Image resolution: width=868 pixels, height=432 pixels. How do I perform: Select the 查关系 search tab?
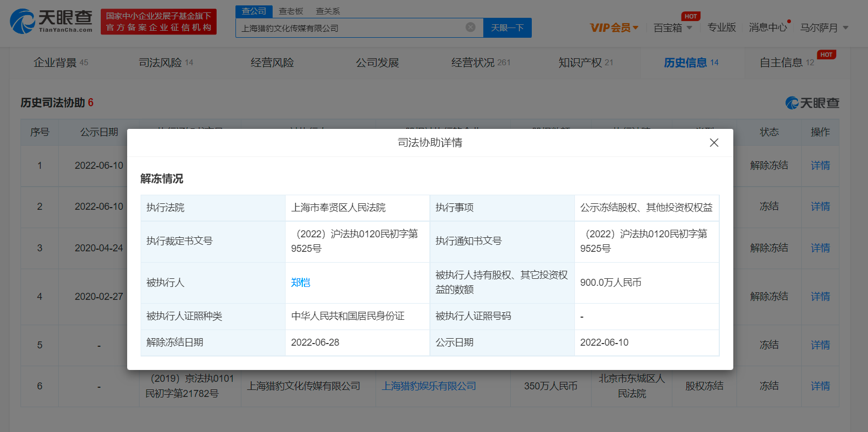click(x=328, y=11)
